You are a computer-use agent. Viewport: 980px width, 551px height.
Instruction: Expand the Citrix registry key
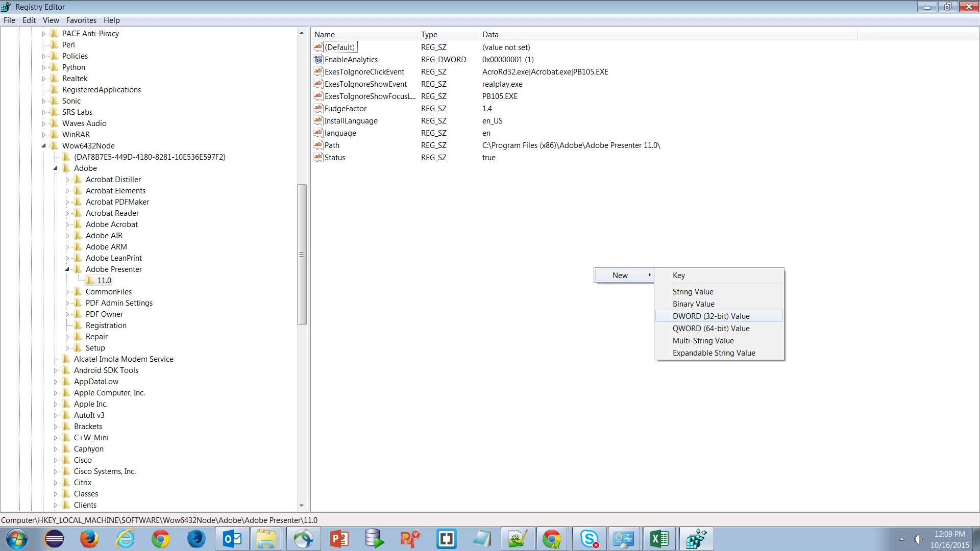point(56,483)
